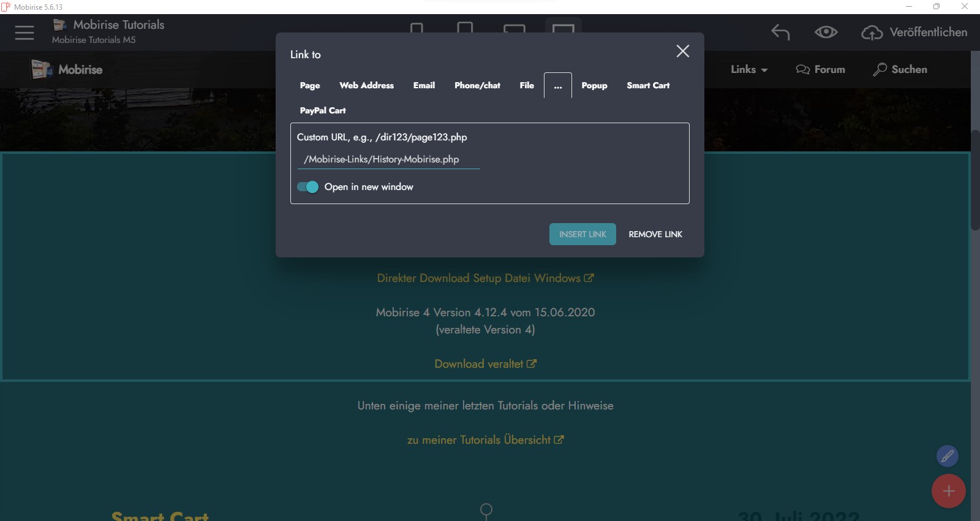Open the hamburger main menu
This screenshot has width=980, height=521.
click(x=24, y=32)
